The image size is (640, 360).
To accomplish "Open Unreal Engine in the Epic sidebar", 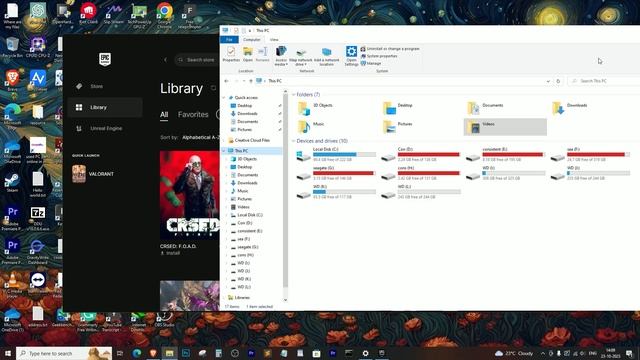I will click(105, 128).
